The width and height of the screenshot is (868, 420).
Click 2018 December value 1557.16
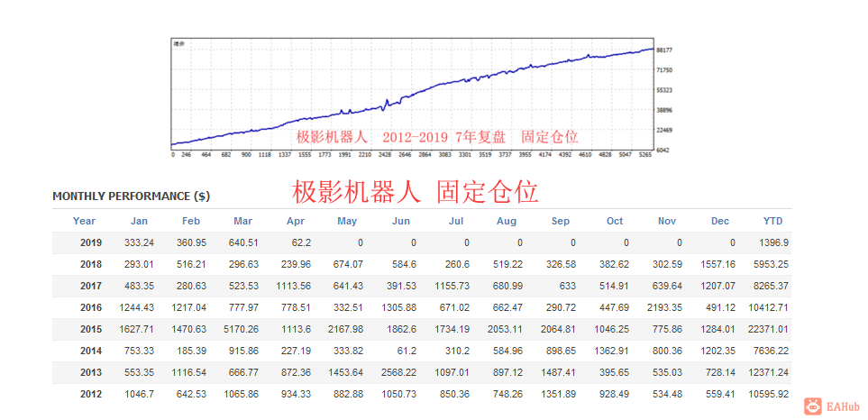pos(718,264)
